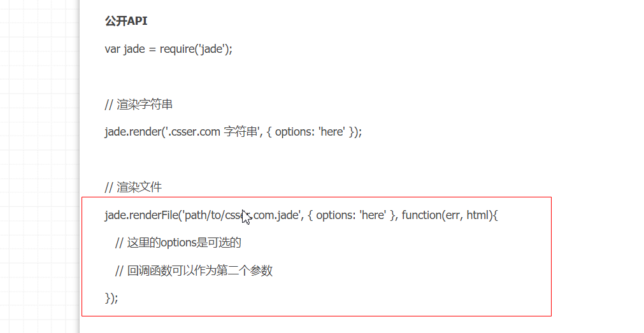Viewport: 644px width, 333px height.
Task: Click the 渲染字符串 comment line
Action: click(138, 104)
